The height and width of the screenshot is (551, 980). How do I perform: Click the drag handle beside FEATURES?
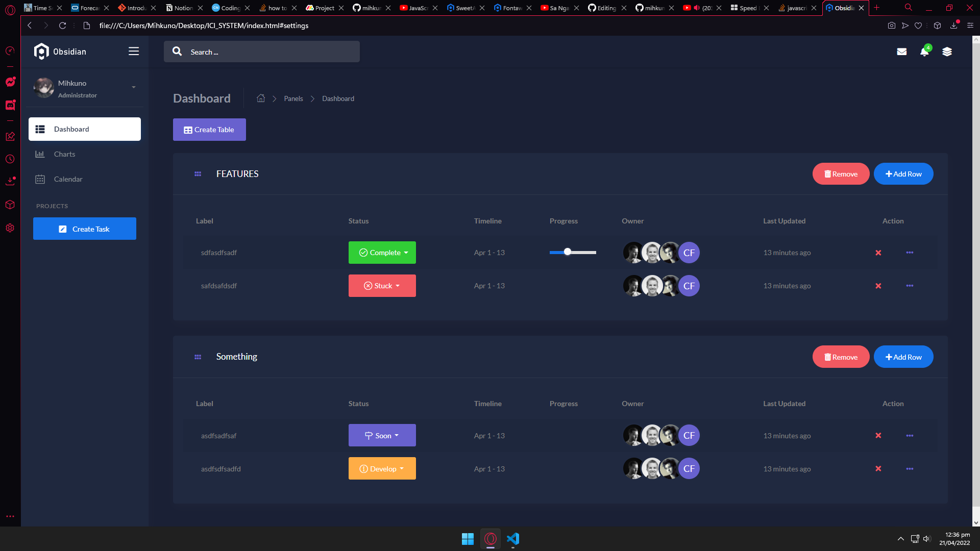pos(198,173)
